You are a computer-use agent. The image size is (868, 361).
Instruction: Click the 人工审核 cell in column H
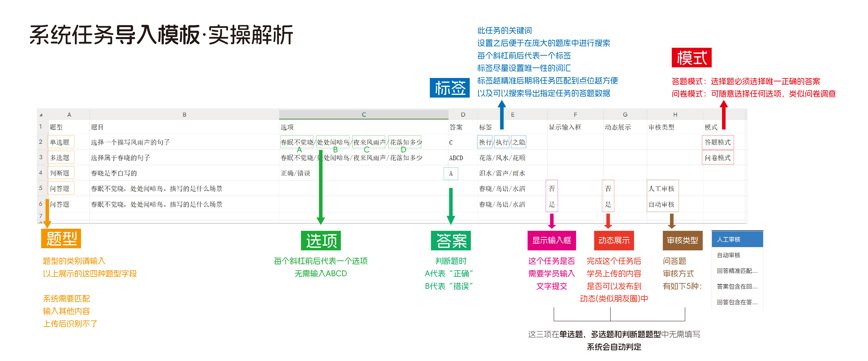pyautogui.click(x=662, y=189)
